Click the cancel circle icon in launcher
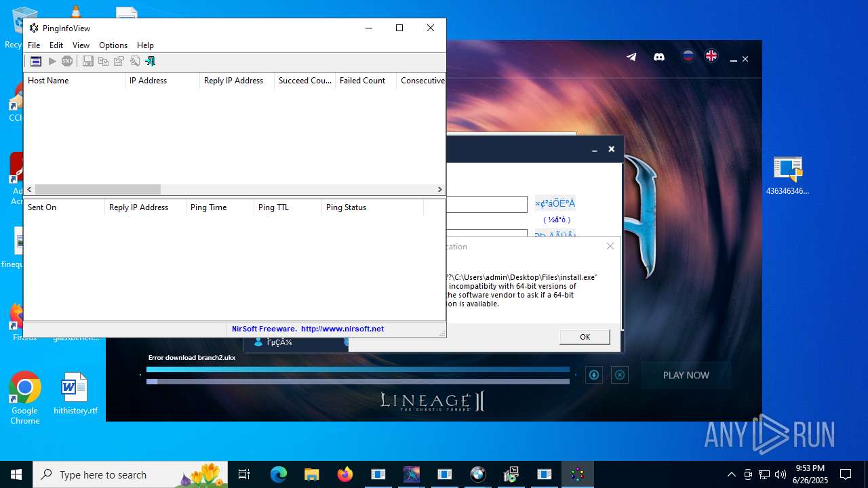The height and width of the screenshot is (488, 868). pos(620,375)
